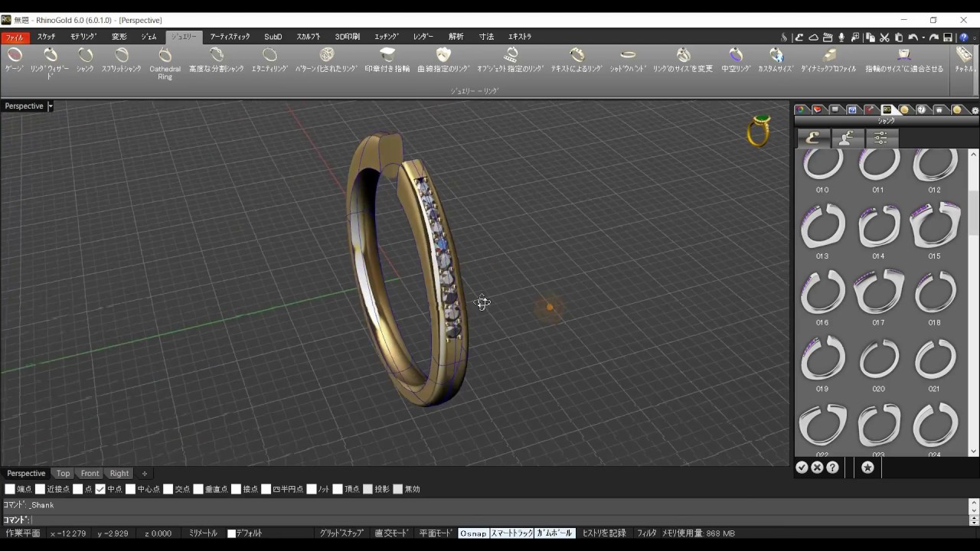Click the グリッドスナップ status bar button
980x551 pixels.
pyautogui.click(x=341, y=533)
